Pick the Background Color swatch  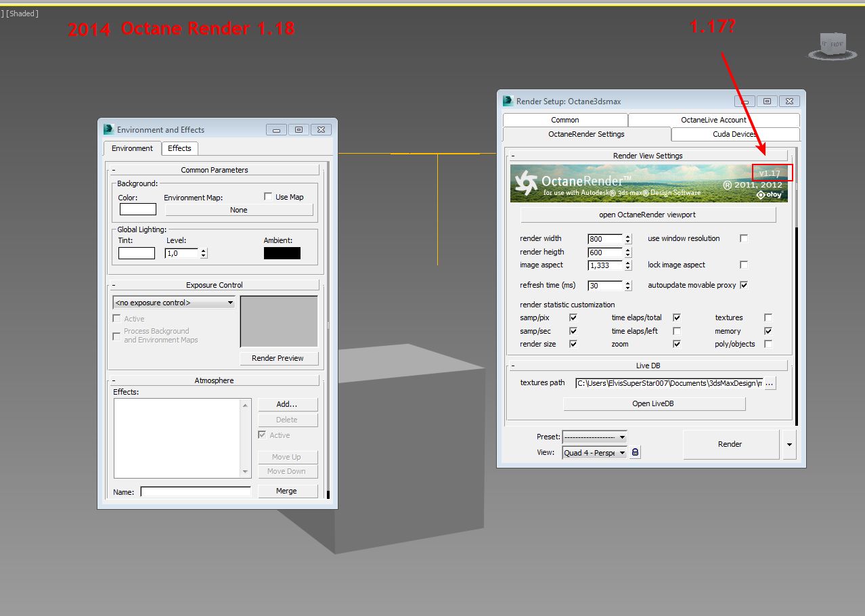(x=138, y=209)
